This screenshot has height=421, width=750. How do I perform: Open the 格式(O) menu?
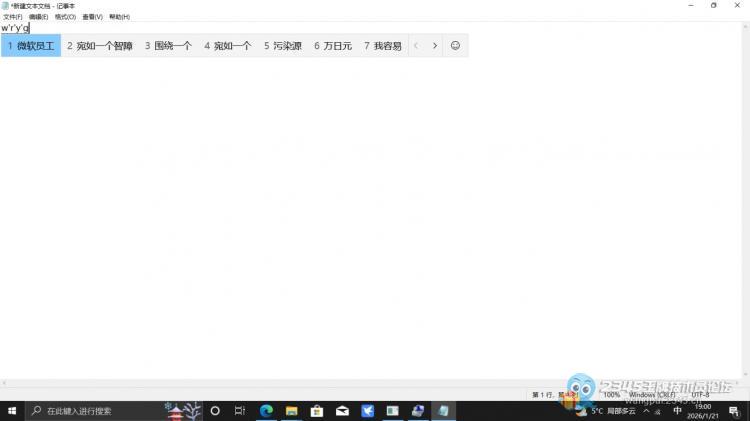[x=65, y=17]
